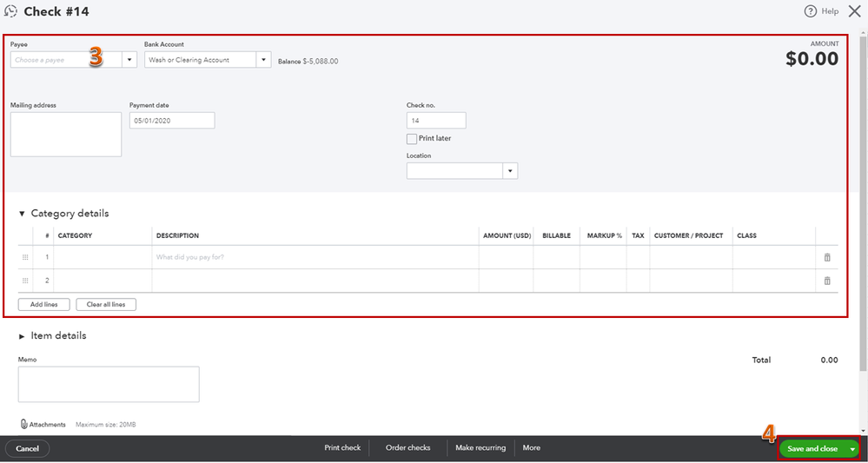This screenshot has width=868, height=463.
Task: Select Make recurring in footer
Action: (x=480, y=447)
